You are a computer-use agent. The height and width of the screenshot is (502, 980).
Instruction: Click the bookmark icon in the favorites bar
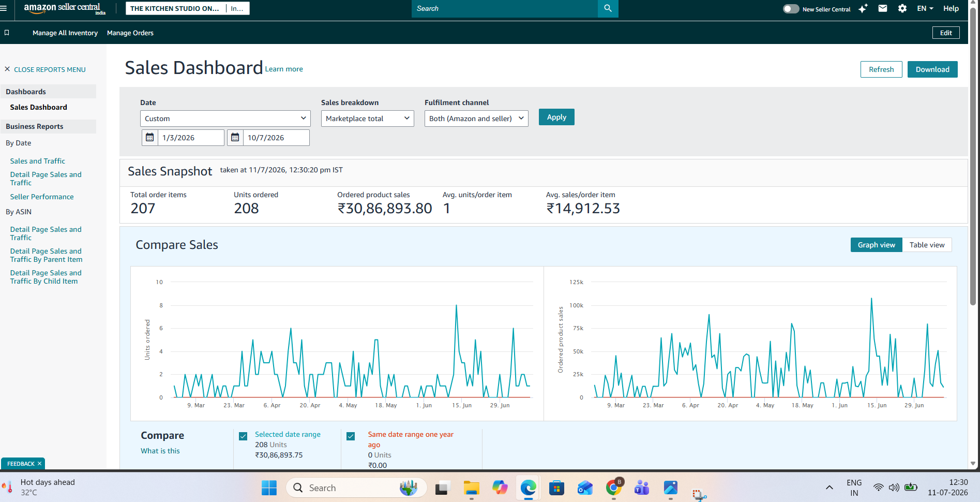click(7, 33)
